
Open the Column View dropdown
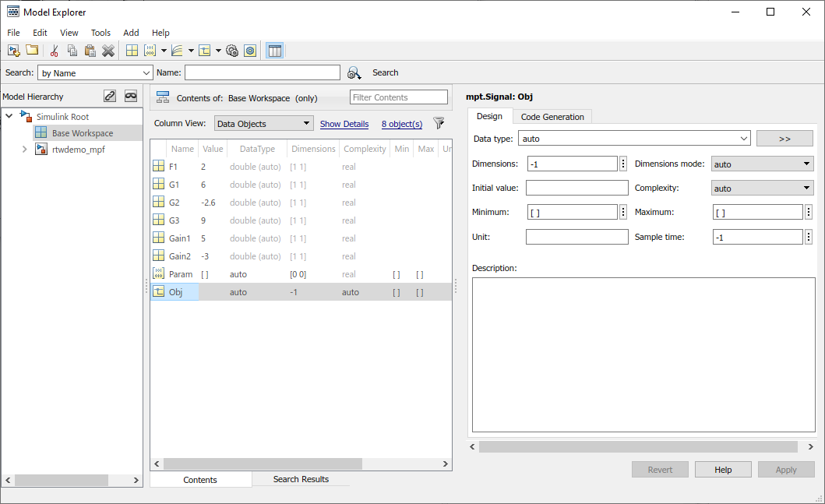pyautogui.click(x=263, y=123)
